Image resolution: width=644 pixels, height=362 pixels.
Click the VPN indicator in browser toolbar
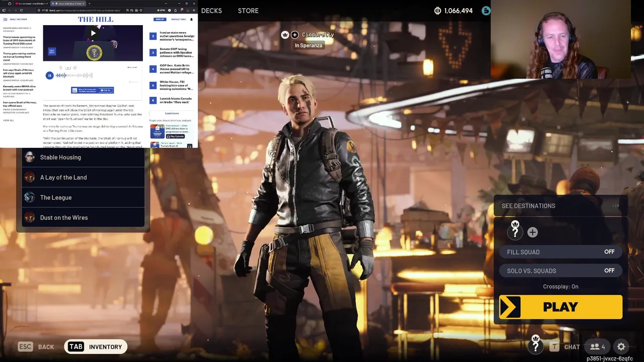point(161,10)
